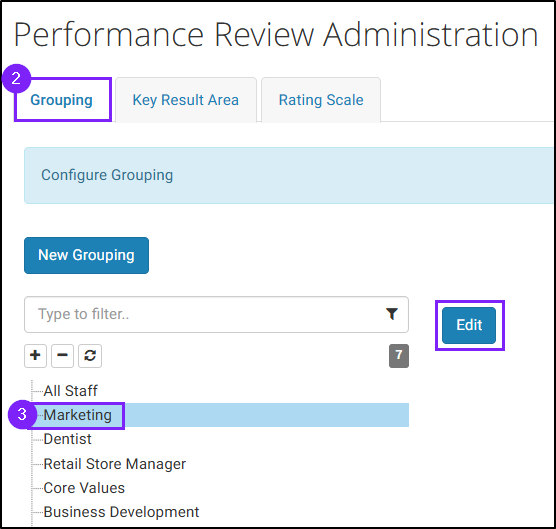This screenshot has height=529, width=556.
Task: Switch to the Rating Scale tab
Action: tap(321, 100)
